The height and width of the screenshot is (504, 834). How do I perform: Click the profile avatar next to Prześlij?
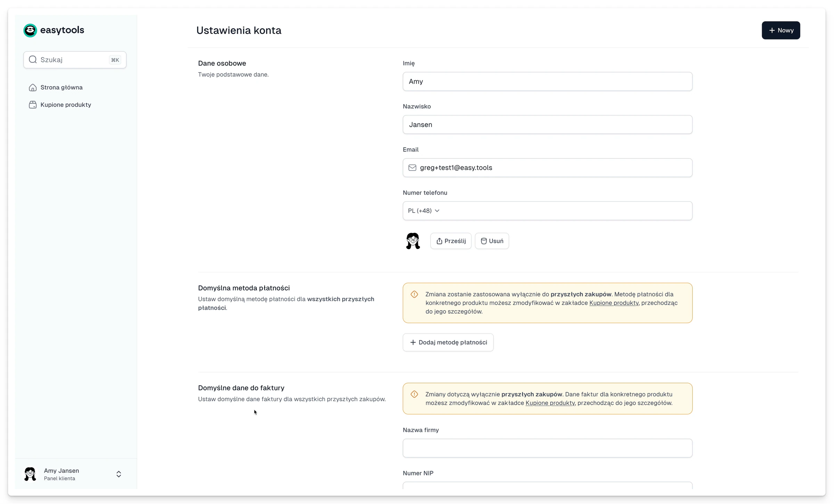point(413,241)
